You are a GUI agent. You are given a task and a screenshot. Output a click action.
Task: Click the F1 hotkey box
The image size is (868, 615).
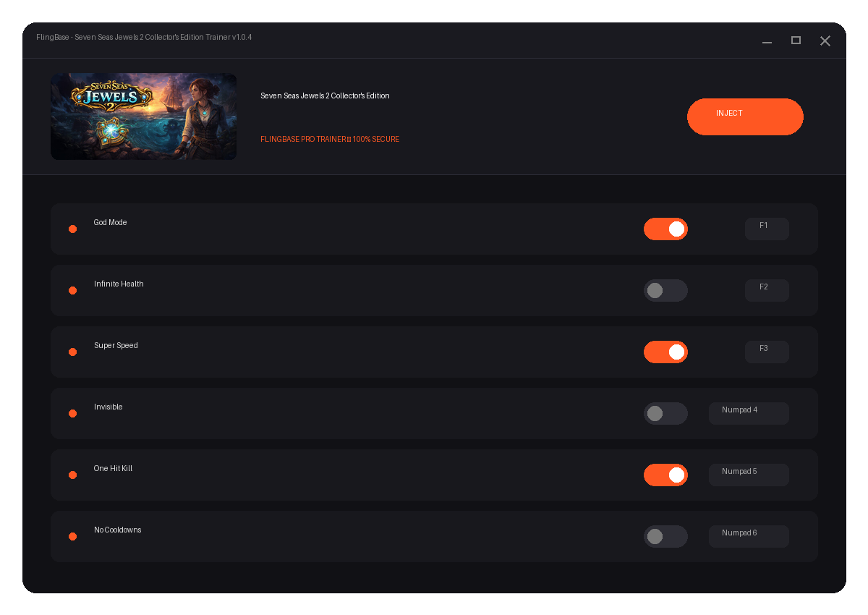click(x=767, y=229)
